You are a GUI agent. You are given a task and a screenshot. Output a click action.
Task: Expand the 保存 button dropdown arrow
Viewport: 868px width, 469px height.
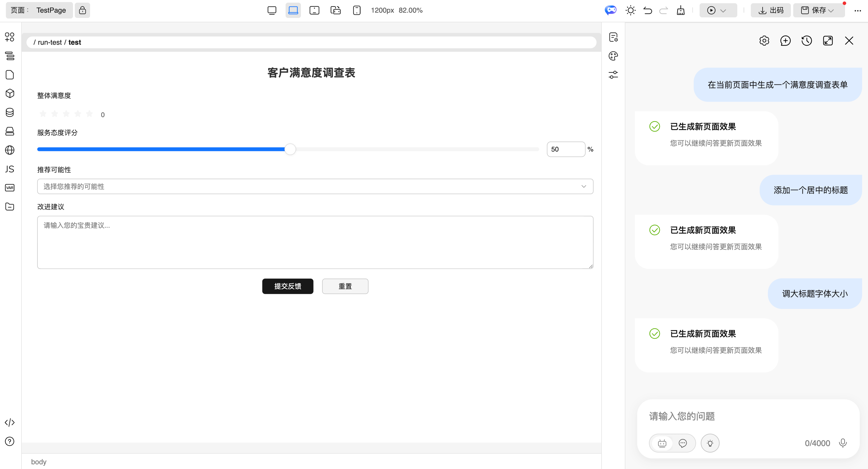(831, 10)
